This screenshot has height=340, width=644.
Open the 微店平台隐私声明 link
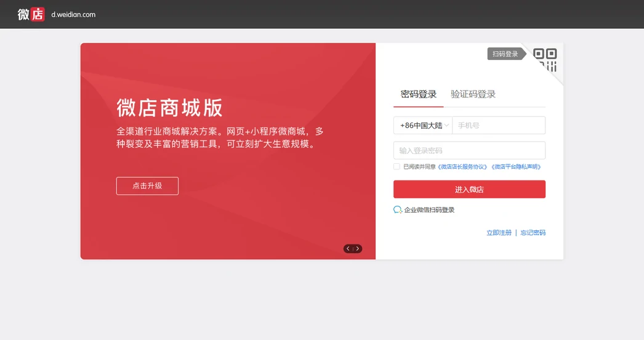point(517,167)
